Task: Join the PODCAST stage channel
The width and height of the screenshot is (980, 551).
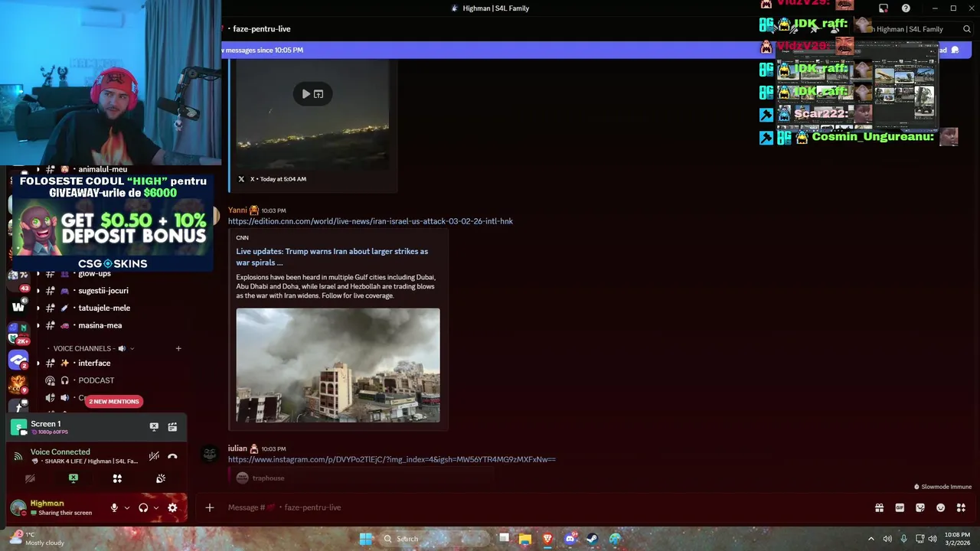Action: tap(96, 380)
